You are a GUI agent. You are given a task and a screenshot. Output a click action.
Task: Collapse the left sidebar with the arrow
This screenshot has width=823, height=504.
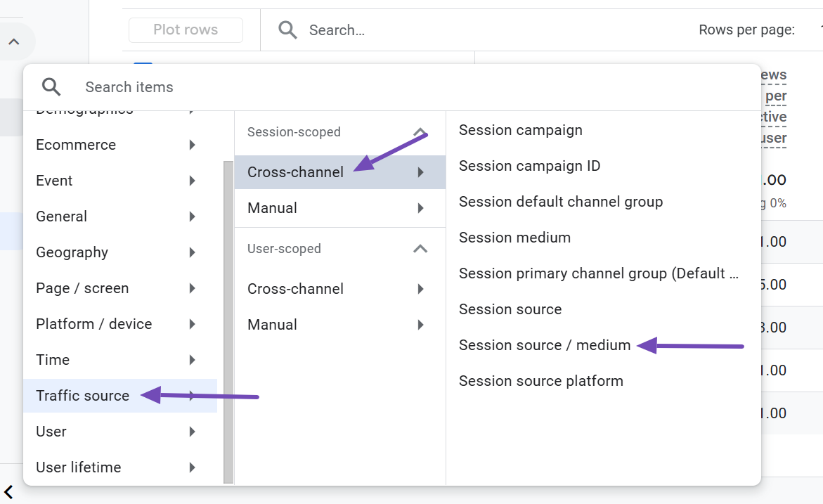tap(8, 491)
